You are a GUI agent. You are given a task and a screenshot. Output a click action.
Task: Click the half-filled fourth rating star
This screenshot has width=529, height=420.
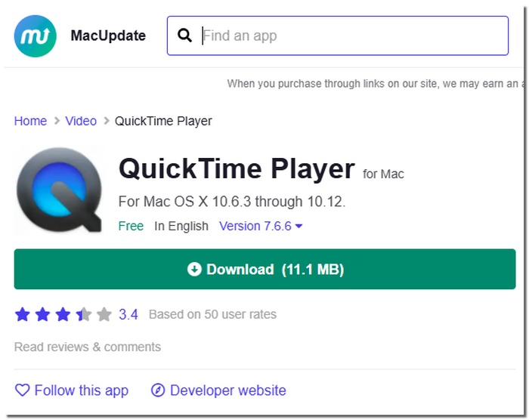tap(84, 314)
